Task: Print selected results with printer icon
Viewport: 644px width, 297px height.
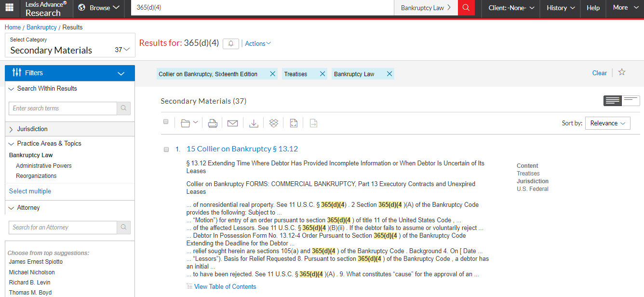Action: pos(213,123)
